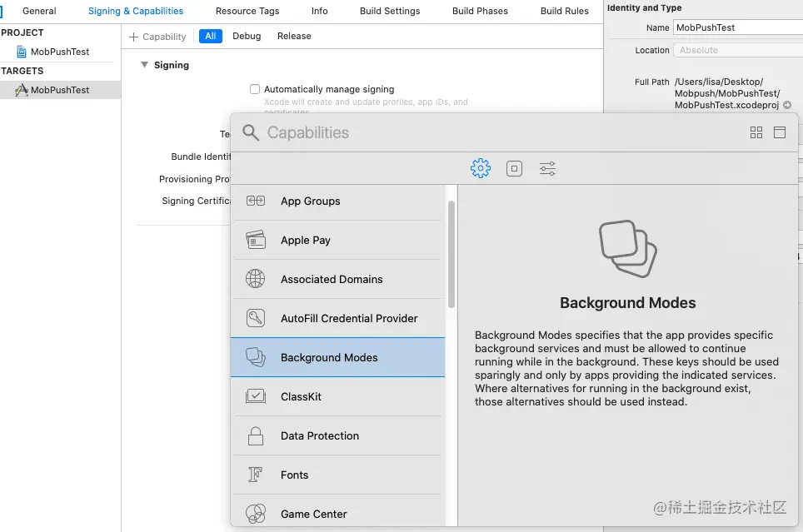Click the Data Protection lock icon
Image resolution: width=803 pixels, height=532 pixels.
256,435
